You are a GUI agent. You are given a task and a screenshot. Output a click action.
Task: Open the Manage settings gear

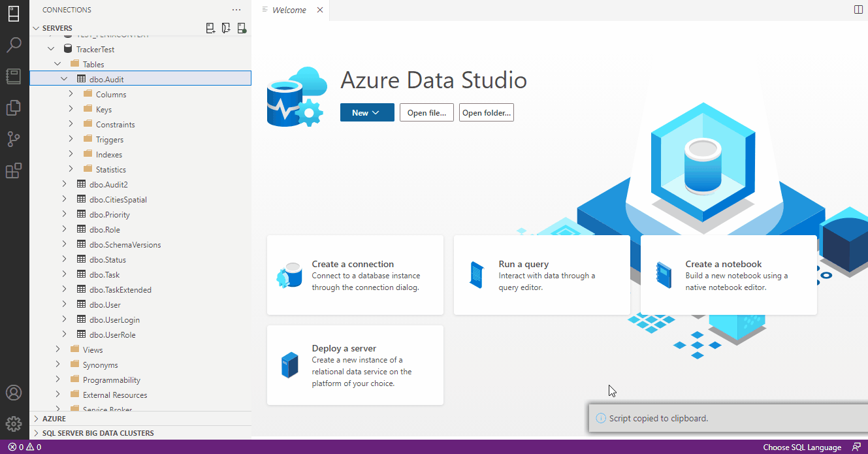(x=14, y=424)
